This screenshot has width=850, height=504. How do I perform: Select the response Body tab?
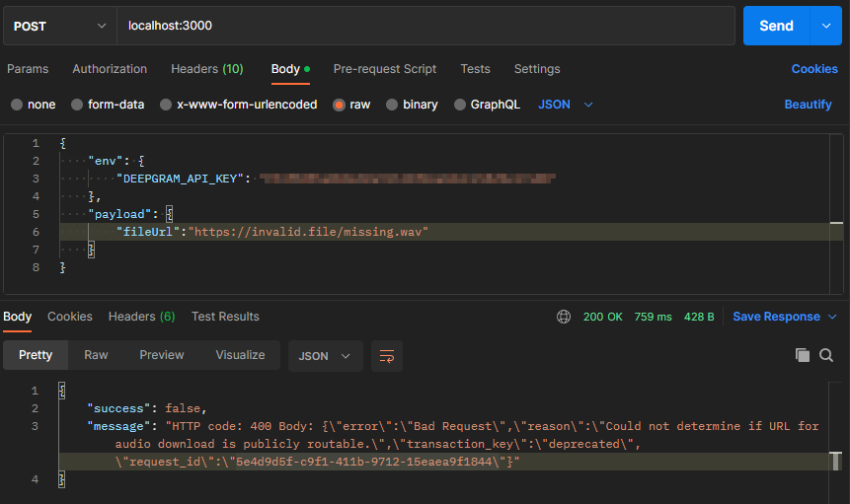(18, 317)
